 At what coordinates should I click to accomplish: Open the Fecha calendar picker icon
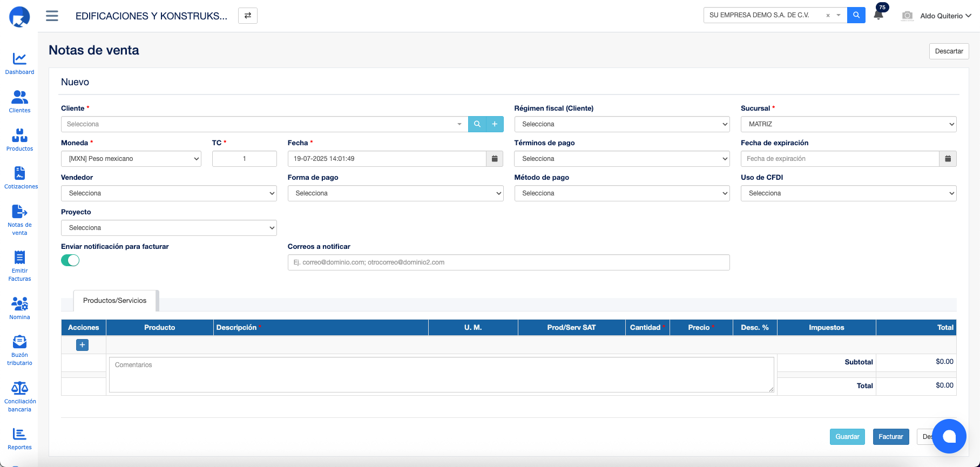[495, 159]
